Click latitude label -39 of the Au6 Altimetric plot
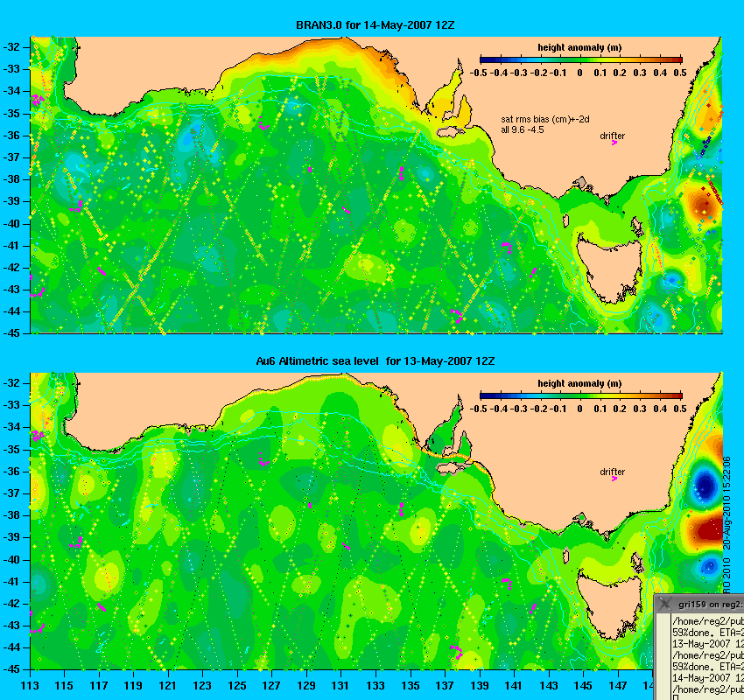Viewport: 744px width, 700px height. 11,537
